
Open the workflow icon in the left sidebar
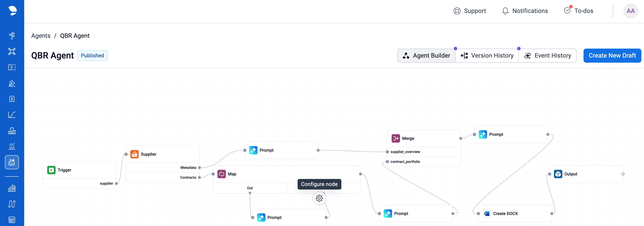(12, 51)
